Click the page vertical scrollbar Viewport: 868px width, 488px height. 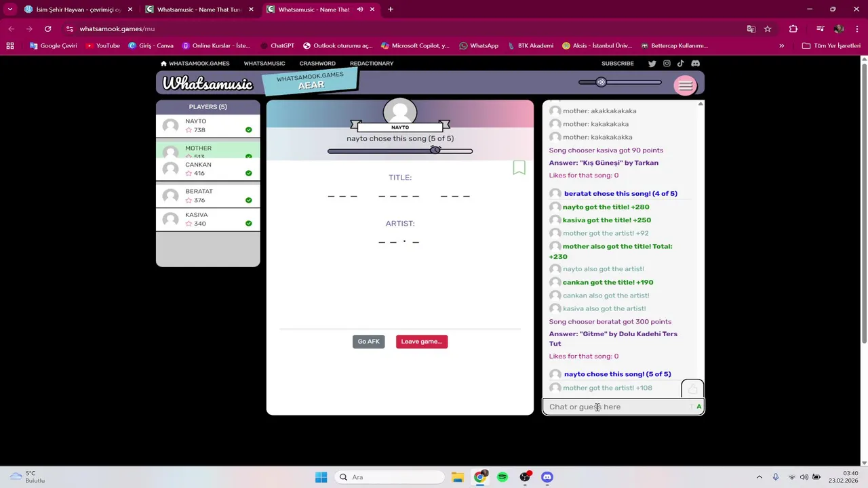coord(864,203)
